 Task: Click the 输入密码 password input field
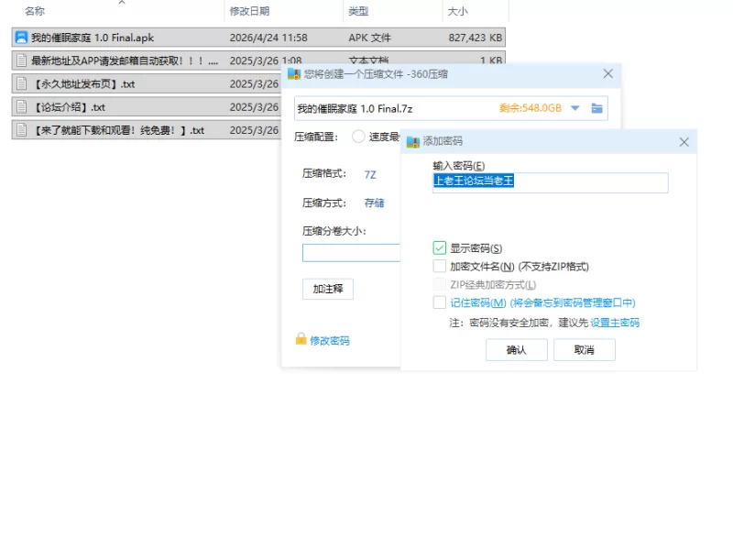551,182
